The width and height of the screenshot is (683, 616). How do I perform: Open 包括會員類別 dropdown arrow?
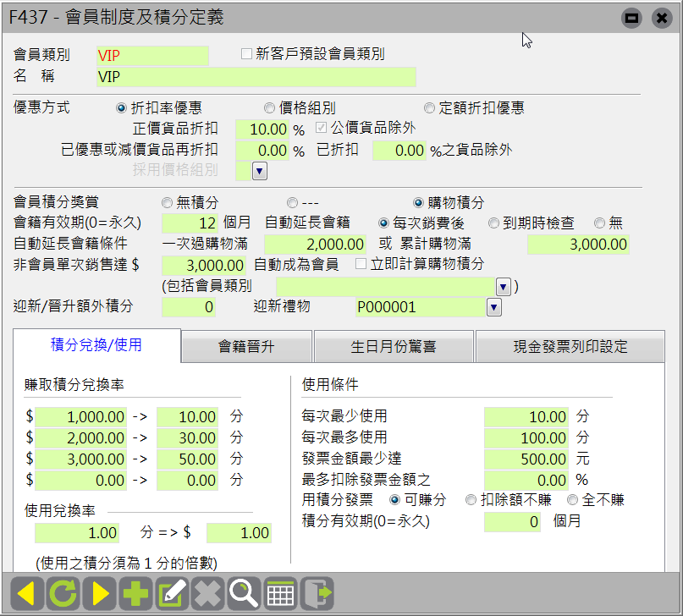[x=504, y=287]
